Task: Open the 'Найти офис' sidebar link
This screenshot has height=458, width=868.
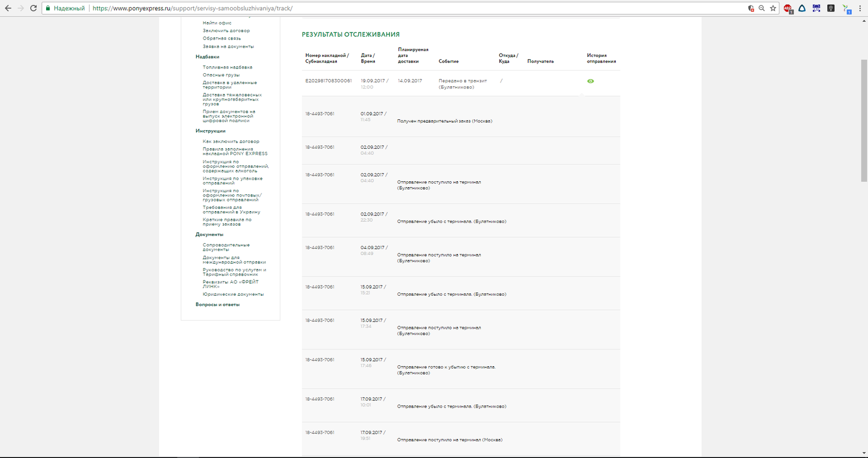Action: [x=217, y=23]
